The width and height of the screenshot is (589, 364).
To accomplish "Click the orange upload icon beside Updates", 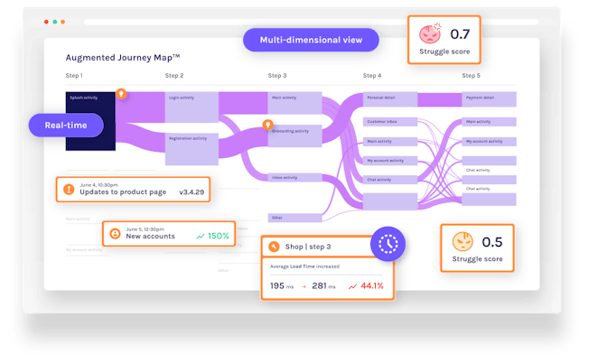I will (69, 190).
